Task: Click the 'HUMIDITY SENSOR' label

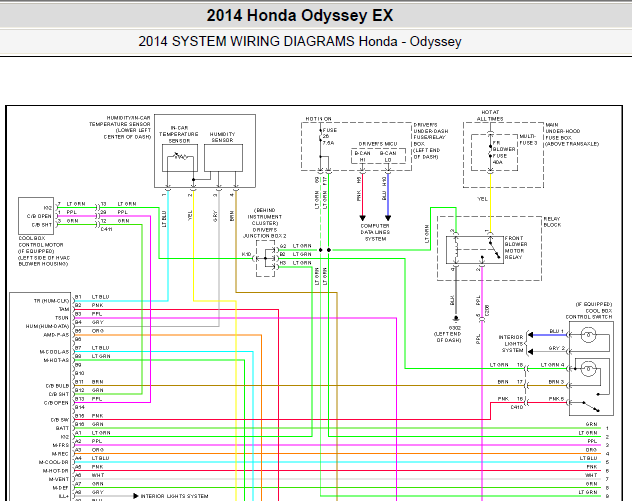Action: coord(222,137)
